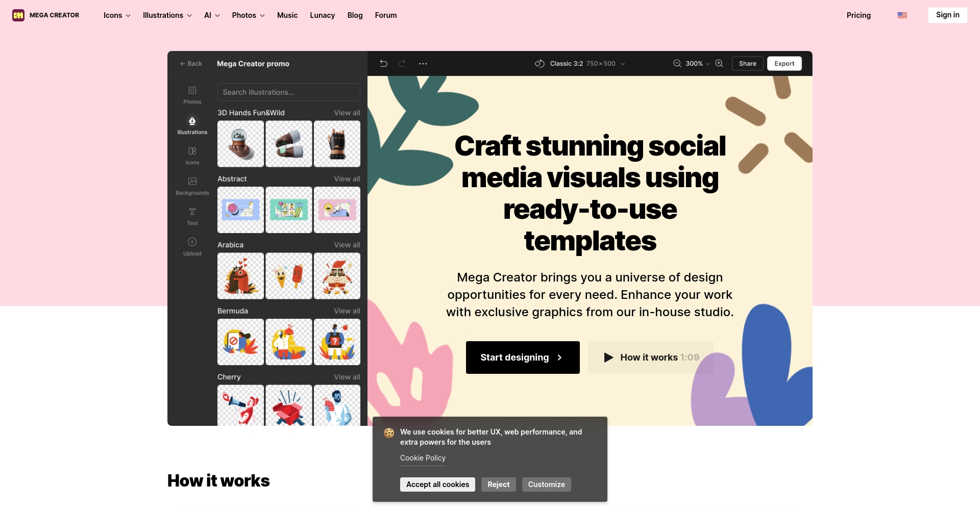Expand the Illustrations menu dropdown
Viewport: 980px width, 510px height.
(x=167, y=15)
